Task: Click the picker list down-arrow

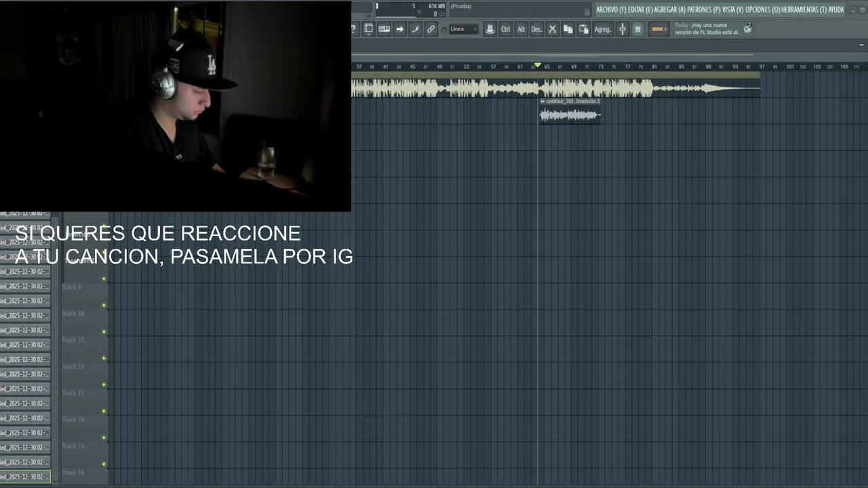Action: tap(54, 482)
